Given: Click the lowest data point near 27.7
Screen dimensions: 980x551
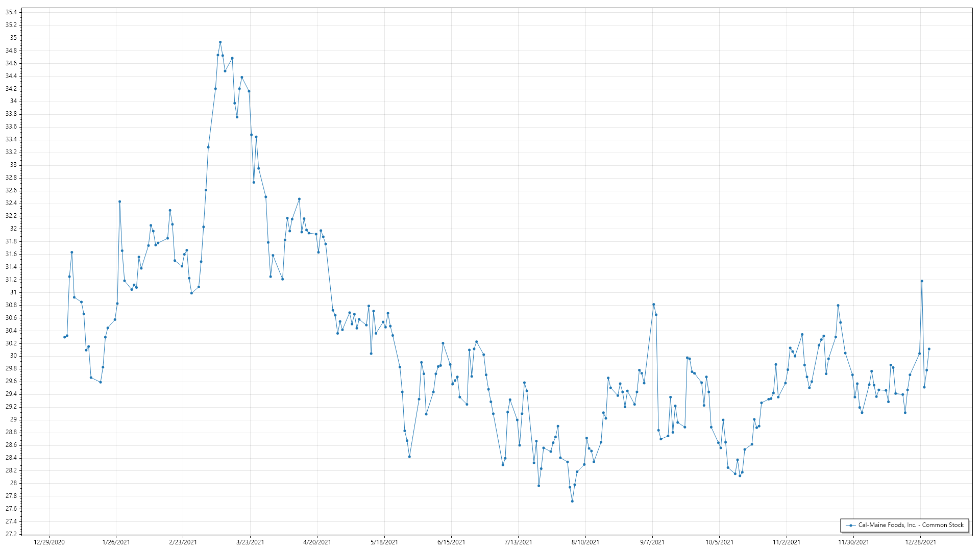Looking at the screenshot, I should [x=572, y=501].
